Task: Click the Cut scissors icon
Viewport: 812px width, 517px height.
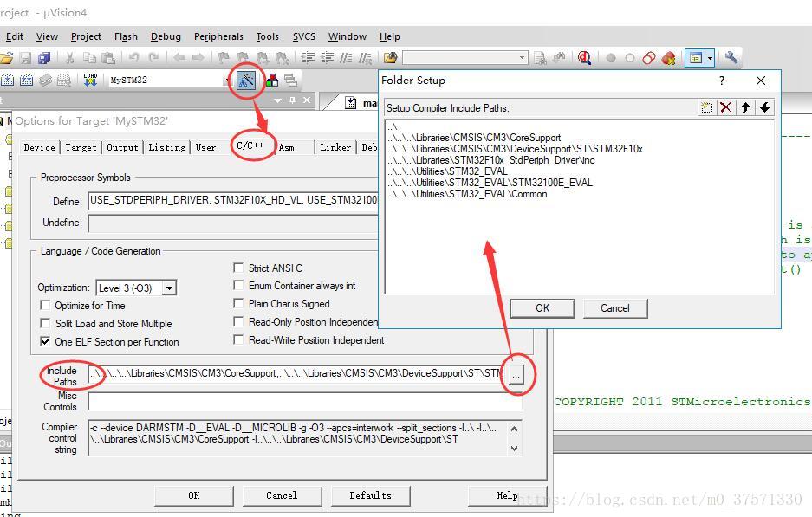Action: 70,58
